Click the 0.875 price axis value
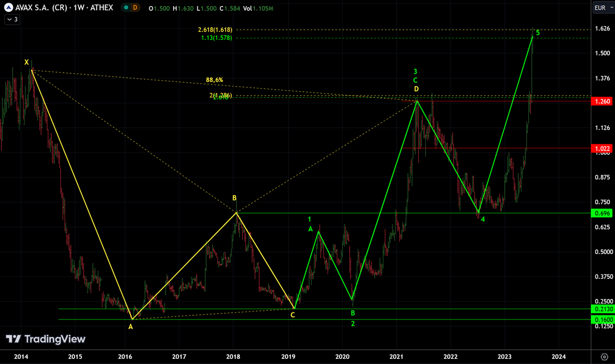This screenshot has width=615, height=364. click(603, 177)
